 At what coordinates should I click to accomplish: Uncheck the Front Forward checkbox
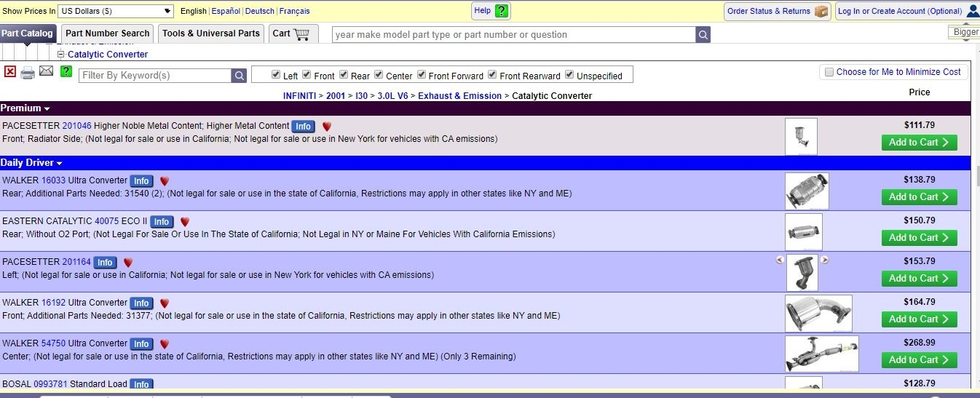422,75
